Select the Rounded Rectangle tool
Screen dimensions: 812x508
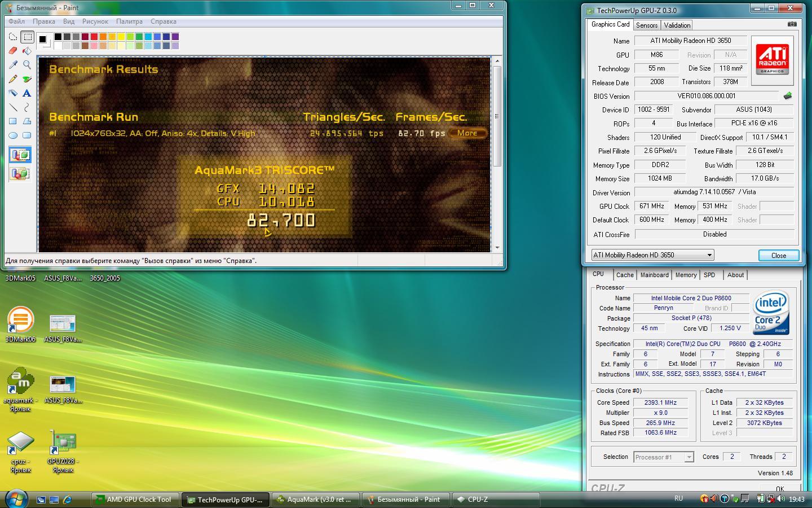[x=27, y=135]
